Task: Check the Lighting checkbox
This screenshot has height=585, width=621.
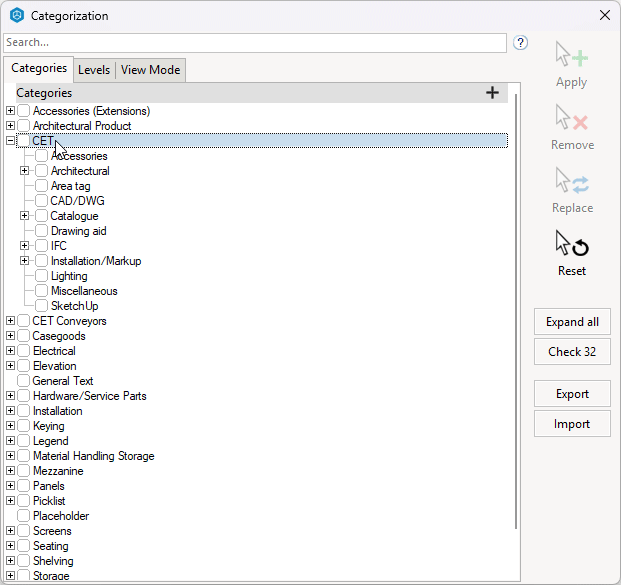Action: coord(41,276)
